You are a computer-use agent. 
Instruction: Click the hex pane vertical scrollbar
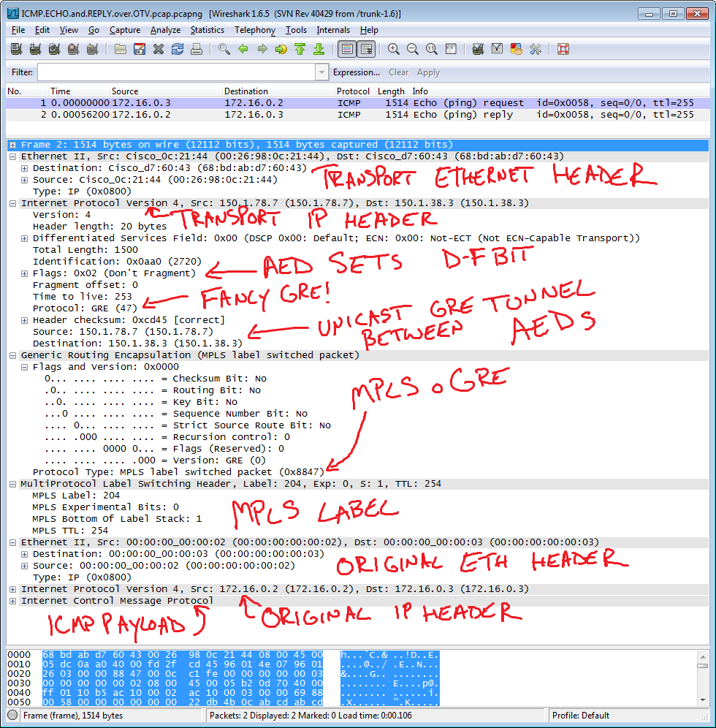(702, 680)
